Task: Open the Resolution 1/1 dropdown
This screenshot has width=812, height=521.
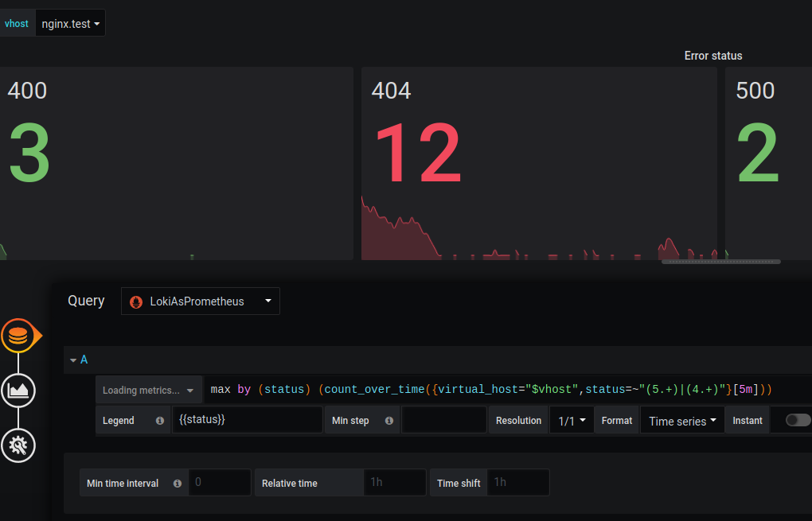Action: tap(572, 421)
